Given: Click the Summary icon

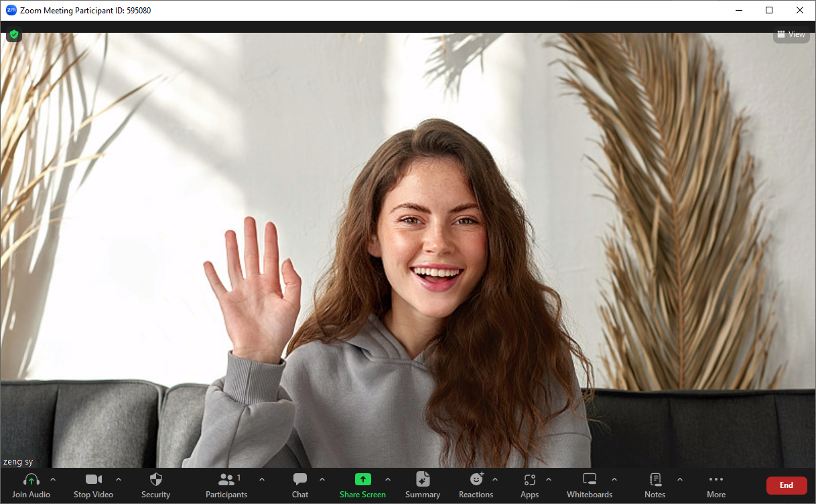Looking at the screenshot, I should click(x=423, y=479).
